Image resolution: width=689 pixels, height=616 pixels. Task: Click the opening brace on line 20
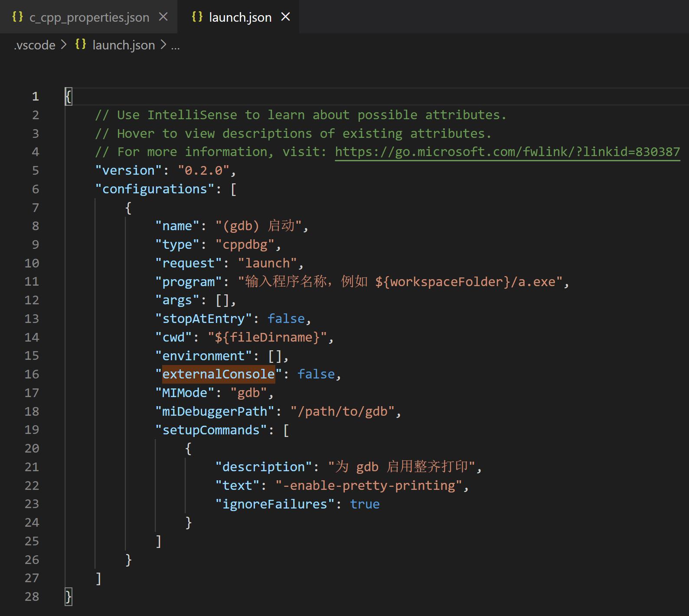(x=188, y=448)
